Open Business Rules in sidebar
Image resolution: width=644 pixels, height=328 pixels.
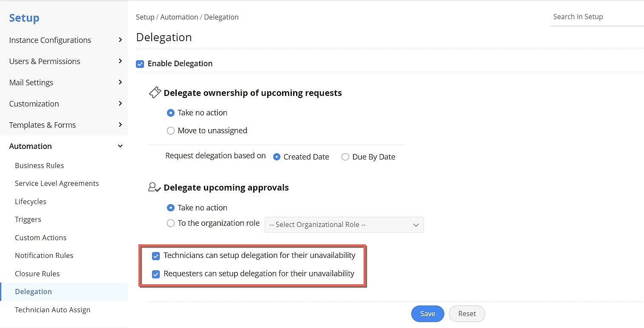(40, 165)
